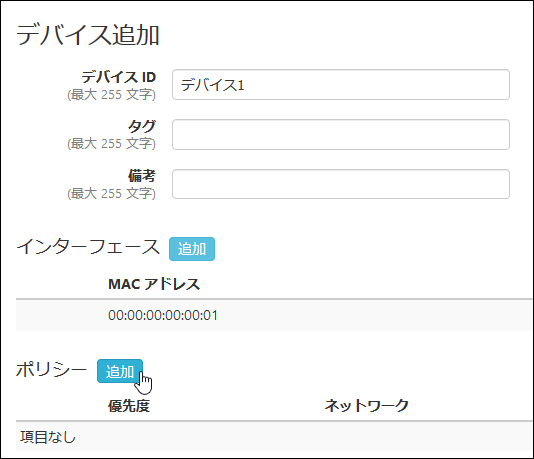Click the インターフェース section heading

point(88,247)
